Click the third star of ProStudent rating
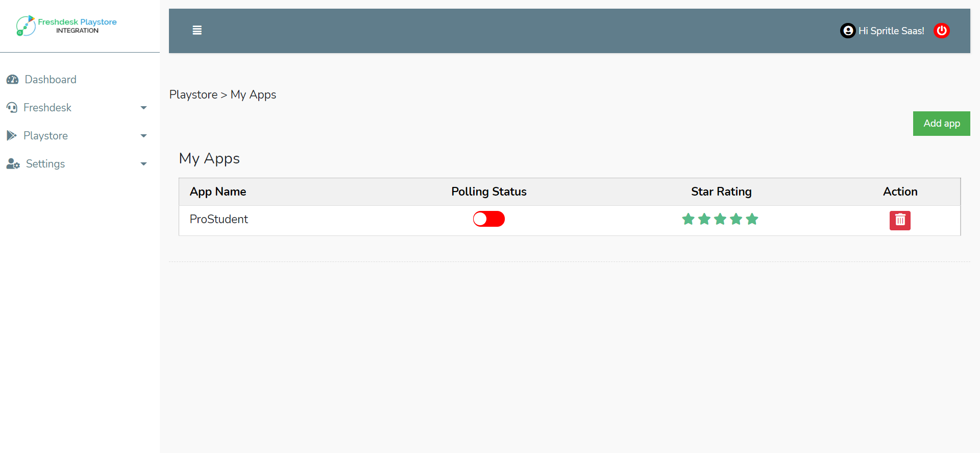This screenshot has height=453, width=980. click(x=720, y=219)
